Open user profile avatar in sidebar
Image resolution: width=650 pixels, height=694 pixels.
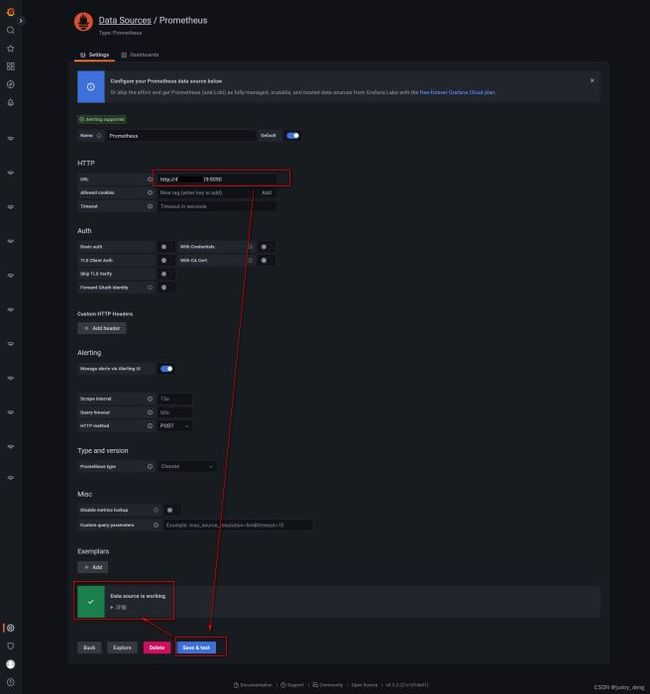tap(11, 664)
